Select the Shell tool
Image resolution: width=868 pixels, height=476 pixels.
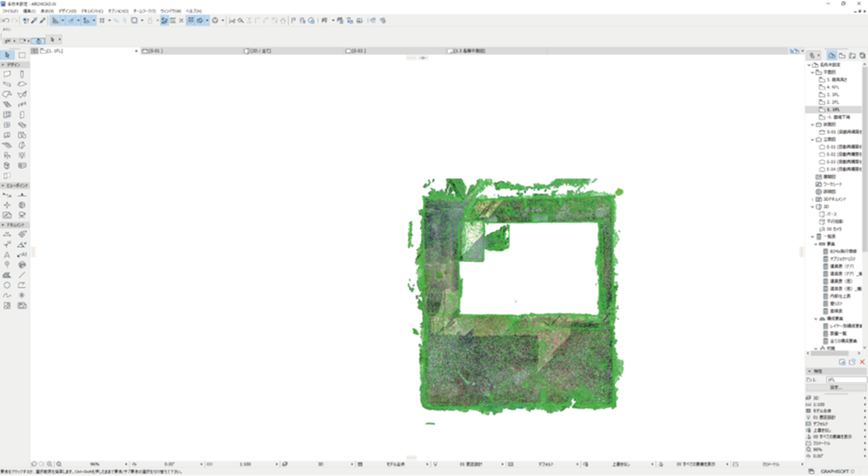(22, 94)
